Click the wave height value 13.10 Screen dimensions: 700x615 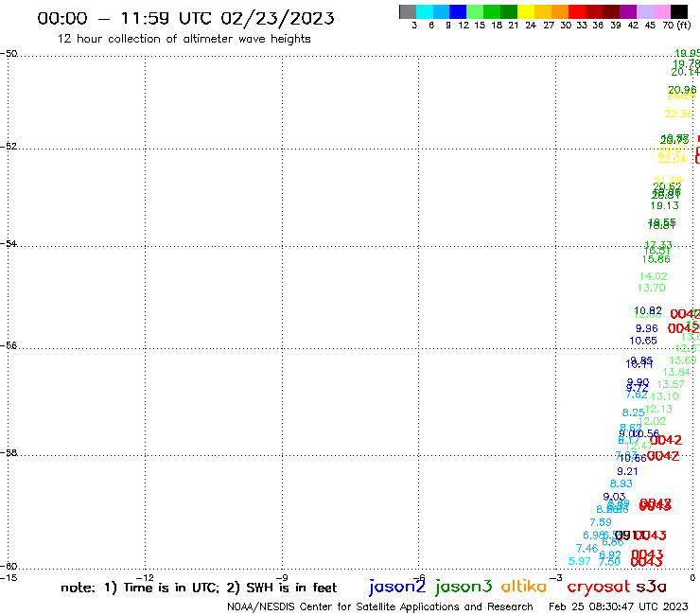664,396
